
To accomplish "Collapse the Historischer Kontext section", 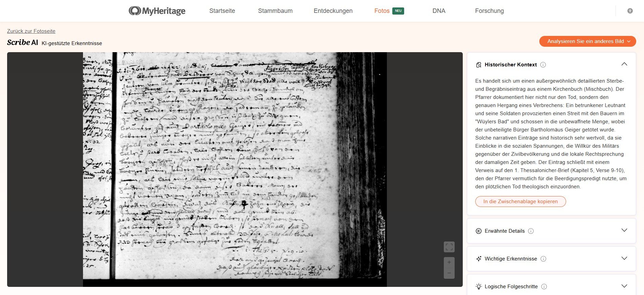I will (624, 64).
